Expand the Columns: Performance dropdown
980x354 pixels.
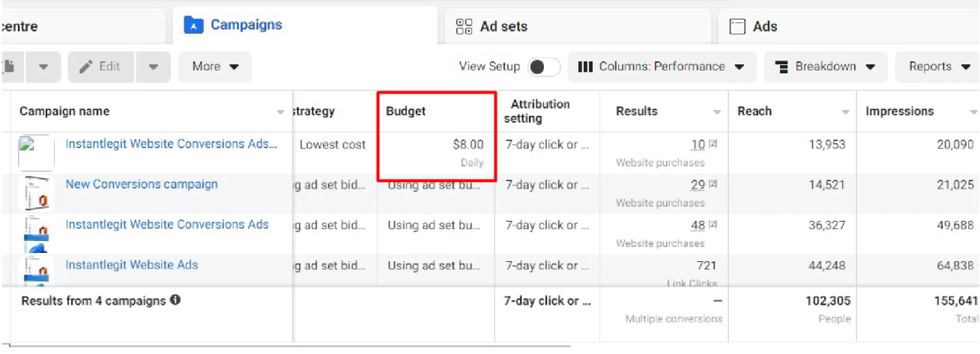pyautogui.click(x=662, y=67)
